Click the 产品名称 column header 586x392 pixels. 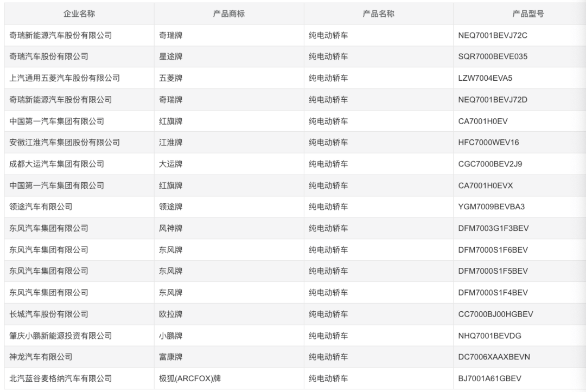click(x=378, y=14)
